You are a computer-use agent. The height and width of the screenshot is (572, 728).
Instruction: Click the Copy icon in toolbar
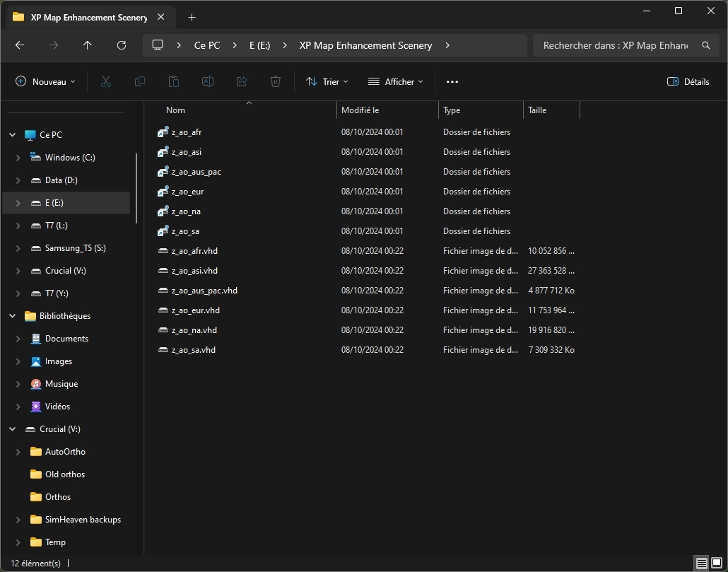point(140,82)
